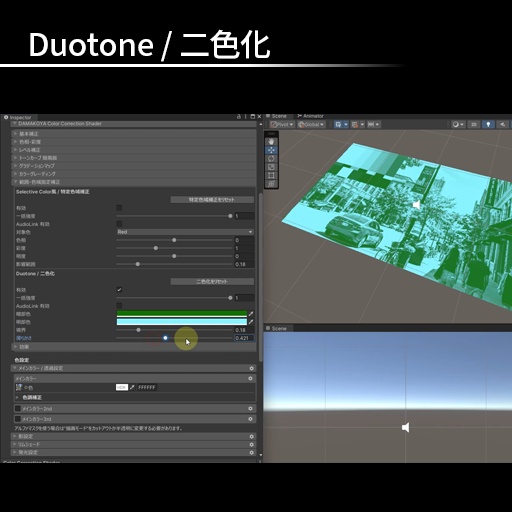The height and width of the screenshot is (512, 512).
Task: Toggle grid visibility icon in Scene toolbar
Action: tap(338, 124)
